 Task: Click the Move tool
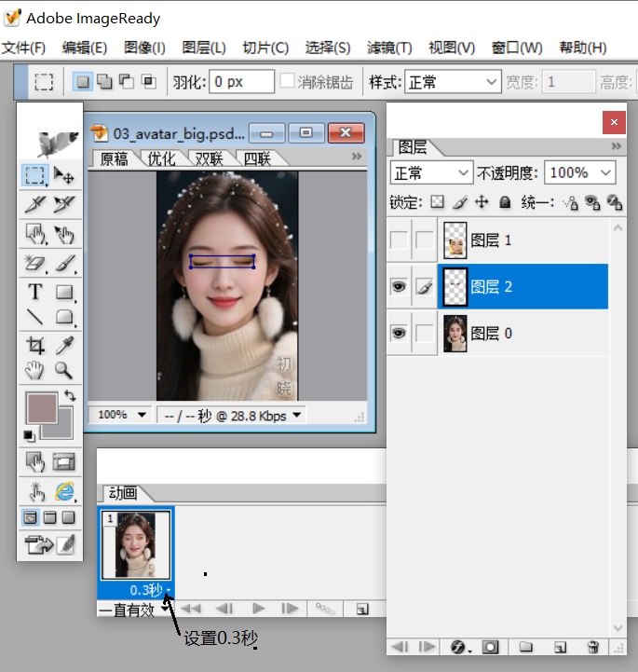[x=64, y=175]
